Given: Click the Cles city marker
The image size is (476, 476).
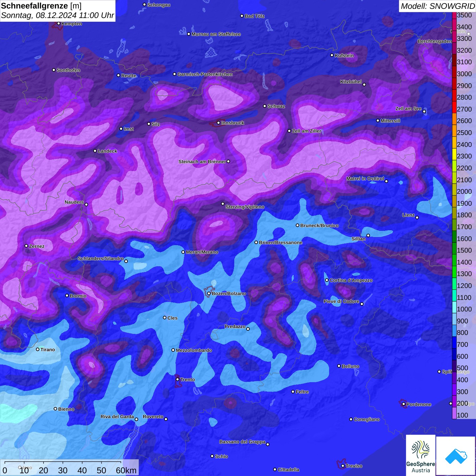Looking at the screenshot, I should pos(165,318).
